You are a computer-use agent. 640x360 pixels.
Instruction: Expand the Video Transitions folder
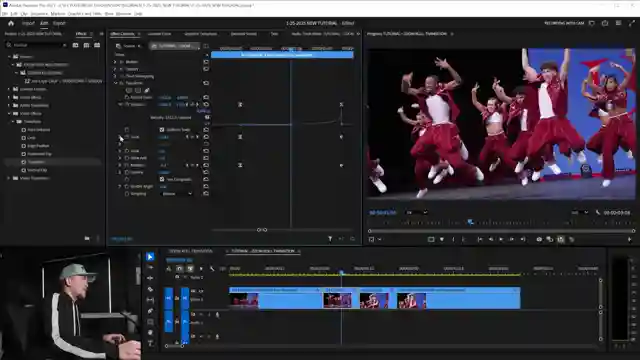pyautogui.click(x=9, y=178)
